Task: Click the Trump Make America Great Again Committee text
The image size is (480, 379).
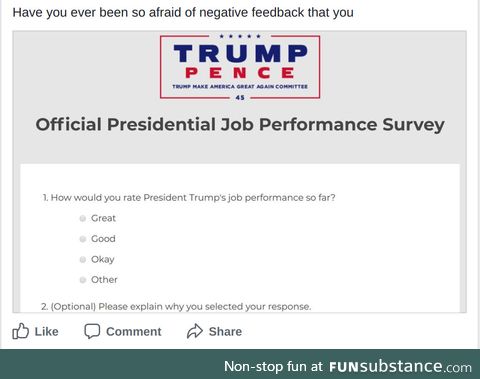Action: (x=240, y=87)
